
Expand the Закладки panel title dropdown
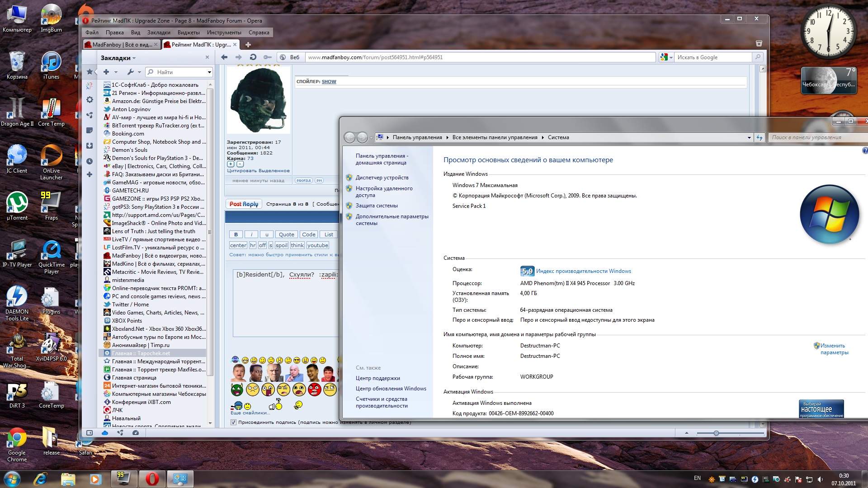click(x=134, y=58)
